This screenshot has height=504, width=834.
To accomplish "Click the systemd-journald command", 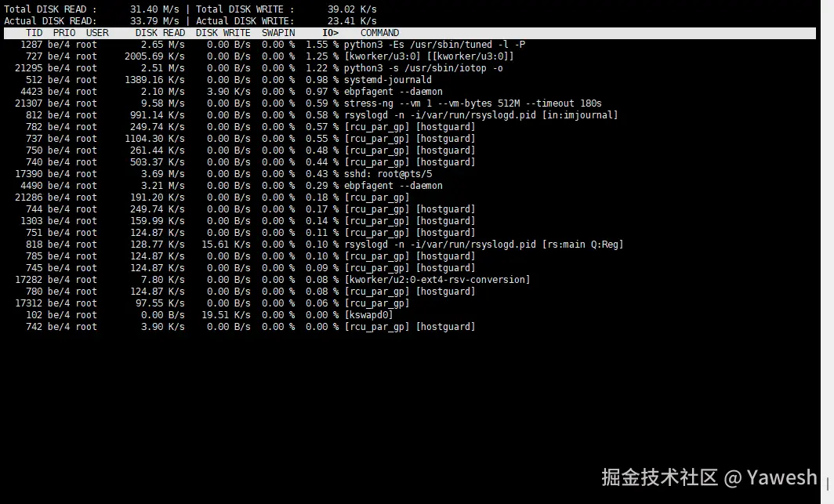I will (388, 80).
